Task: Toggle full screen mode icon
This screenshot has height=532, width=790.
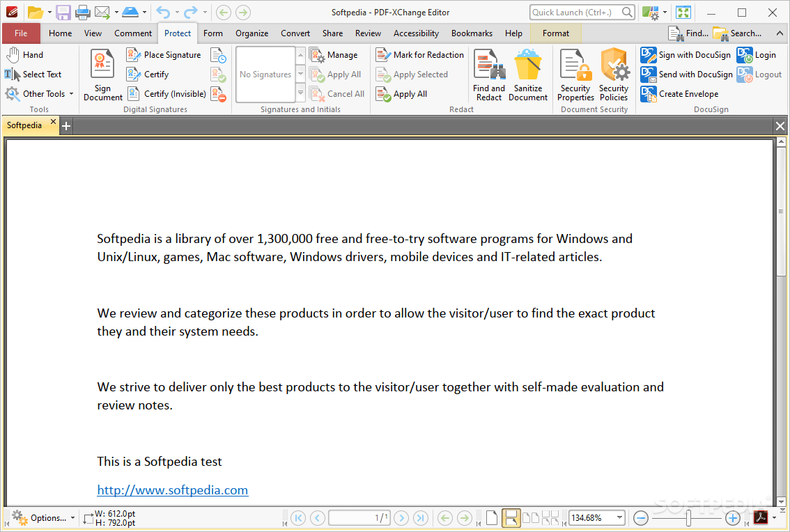Action: (683, 12)
